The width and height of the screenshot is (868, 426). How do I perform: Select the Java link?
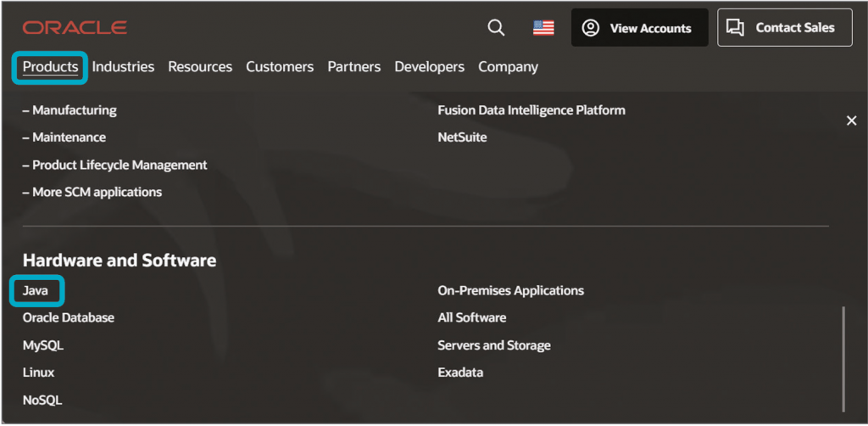click(36, 291)
